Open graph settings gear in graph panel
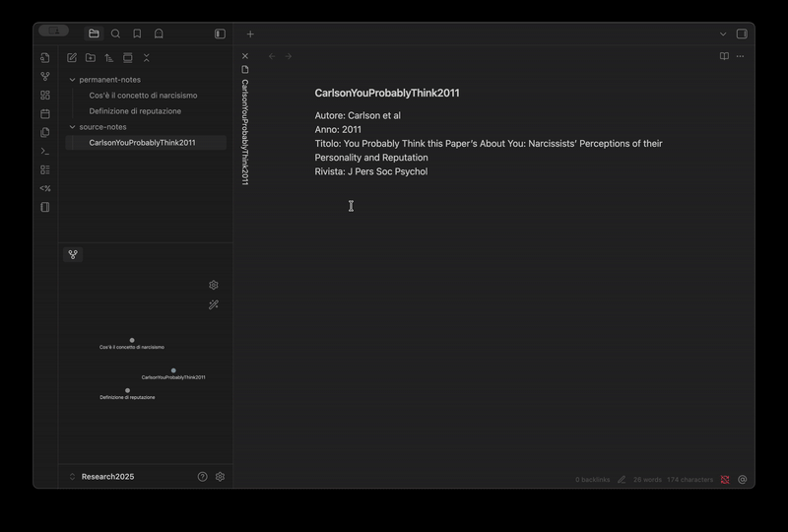The width and height of the screenshot is (788, 532). (214, 285)
